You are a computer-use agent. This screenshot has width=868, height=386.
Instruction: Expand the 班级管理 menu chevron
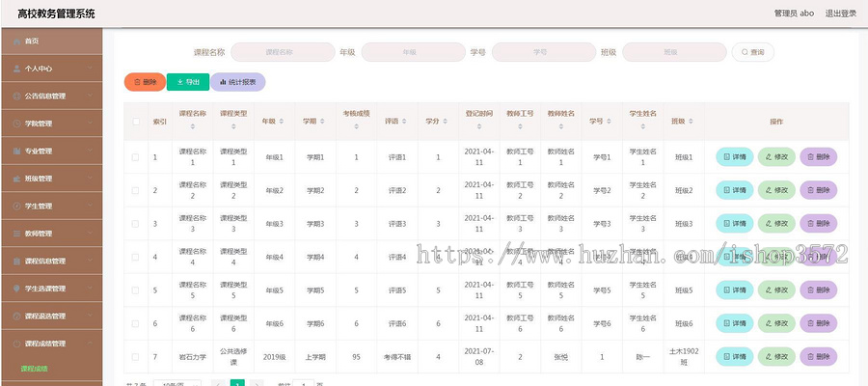(x=91, y=179)
